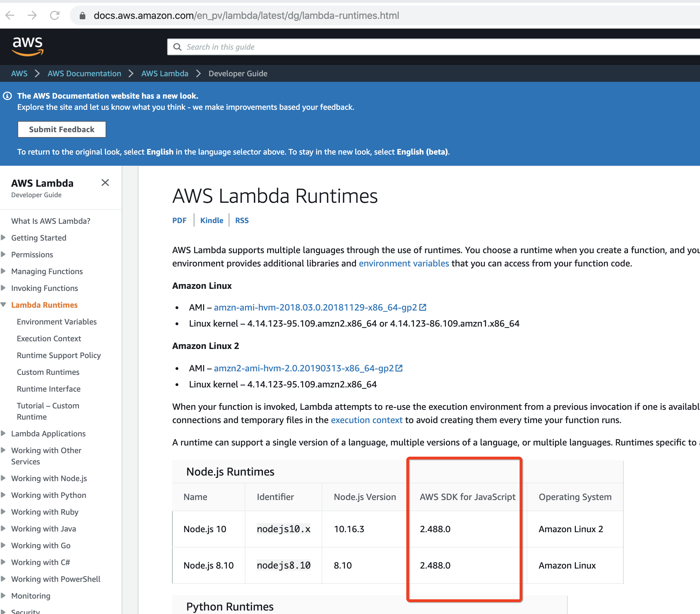Navigate back with the browser back arrow

coord(10,15)
